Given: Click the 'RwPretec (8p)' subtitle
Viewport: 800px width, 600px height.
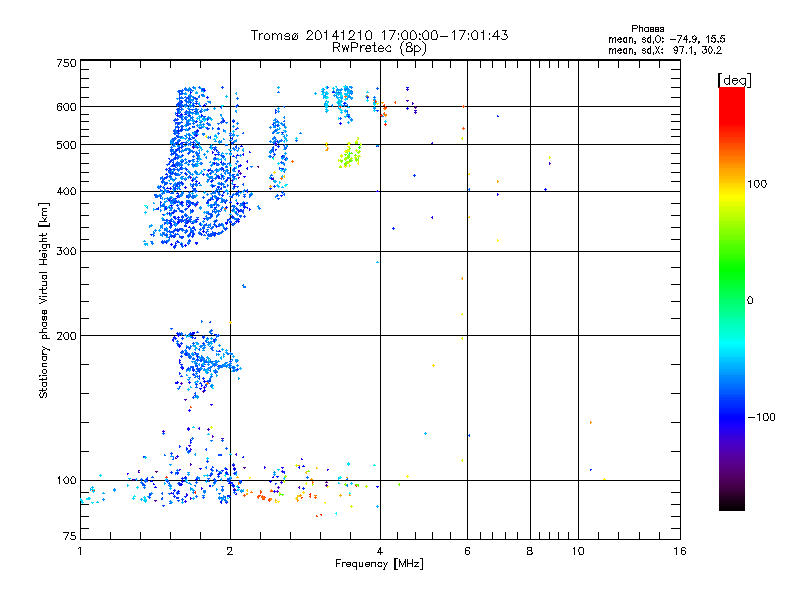Looking at the screenshot, I should 379,48.
